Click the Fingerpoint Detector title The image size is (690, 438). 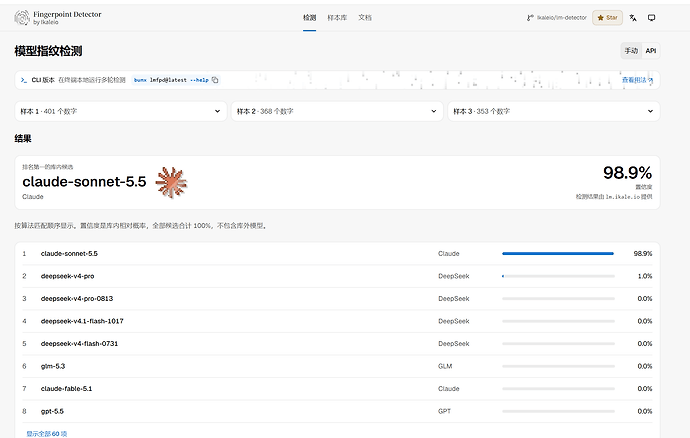pyautogui.click(x=67, y=14)
